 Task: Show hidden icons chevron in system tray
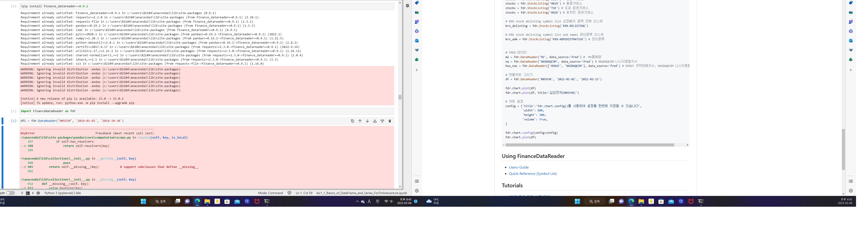point(357,202)
